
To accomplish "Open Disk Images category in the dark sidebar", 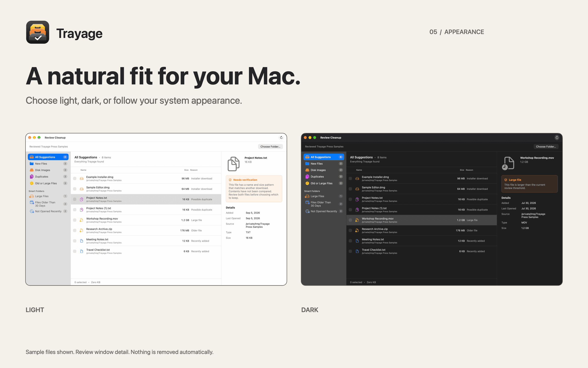I will click(324, 170).
